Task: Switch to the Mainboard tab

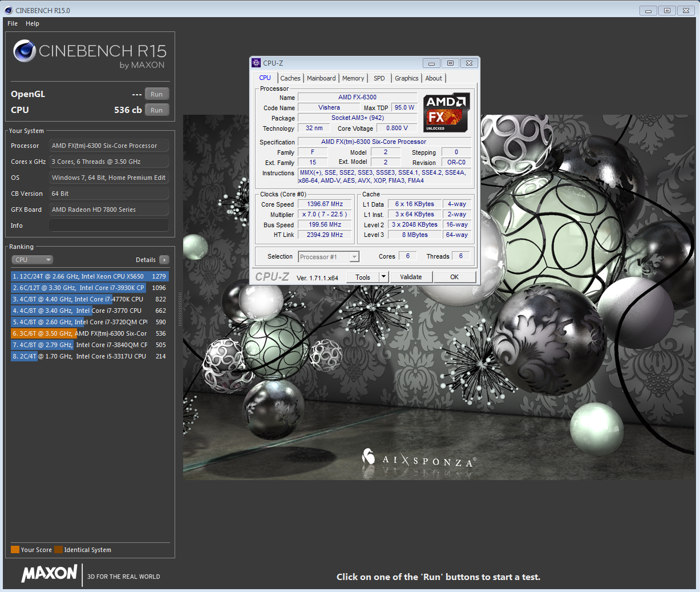Action: 321,78
